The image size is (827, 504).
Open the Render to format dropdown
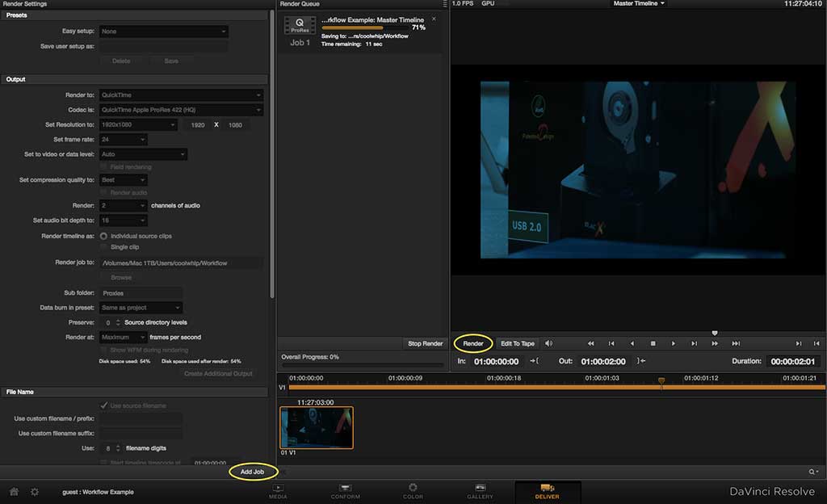181,95
